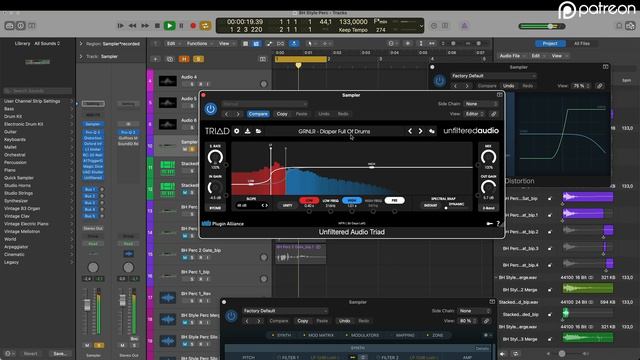Click the Unity button in Triad
The height and width of the screenshot is (360, 640).
coord(287,205)
